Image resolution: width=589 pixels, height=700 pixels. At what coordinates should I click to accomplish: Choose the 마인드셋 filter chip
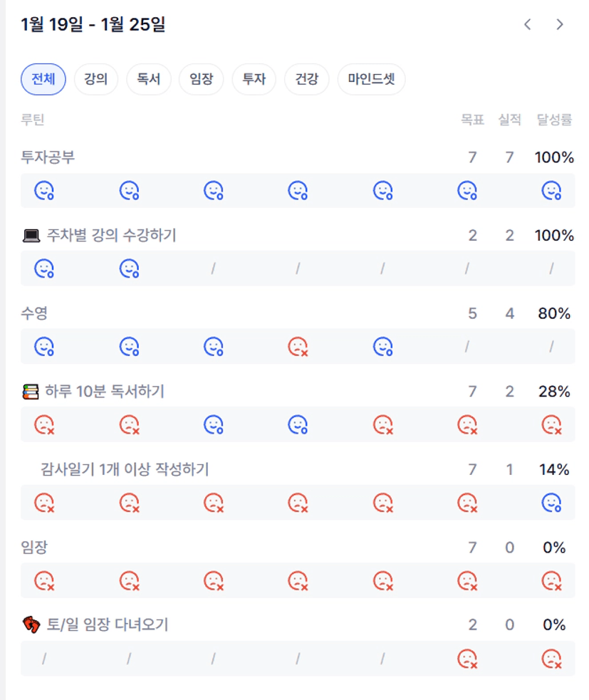[x=372, y=79]
